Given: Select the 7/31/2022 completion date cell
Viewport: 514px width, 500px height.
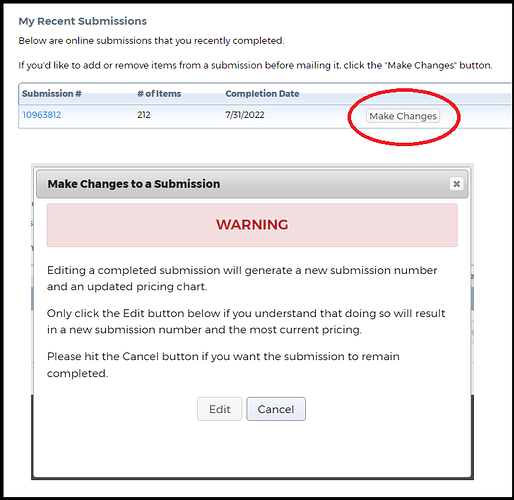Looking at the screenshot, I should [245, 115].
